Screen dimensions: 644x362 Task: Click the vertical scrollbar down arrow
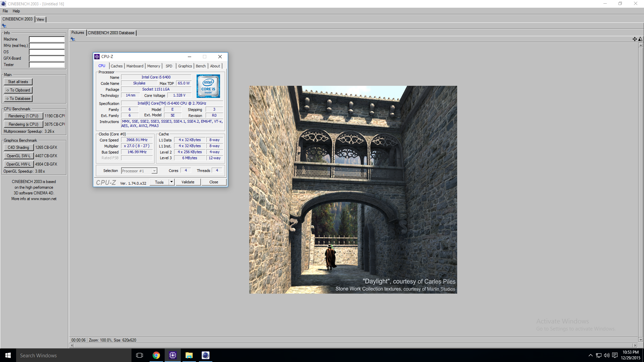[x=641, y=340]
